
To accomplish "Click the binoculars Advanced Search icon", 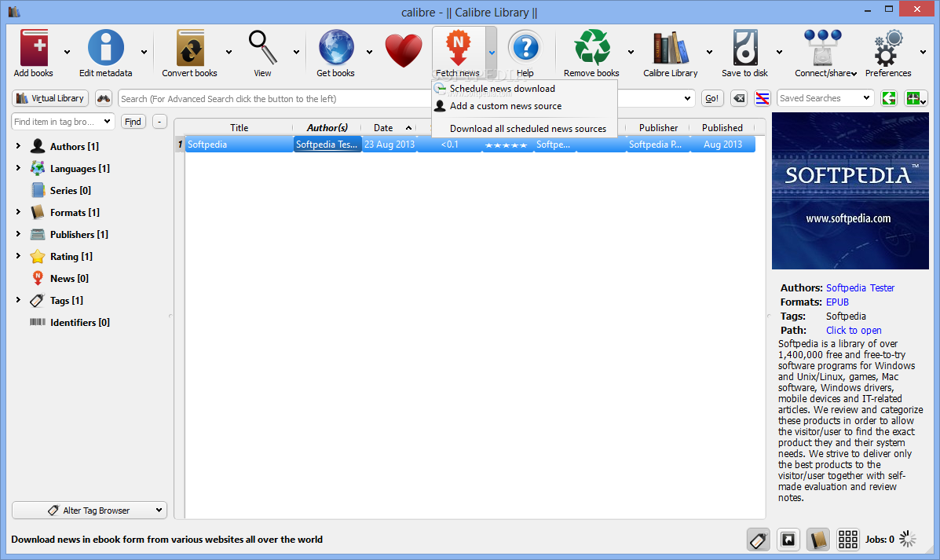I will point(104,98).
